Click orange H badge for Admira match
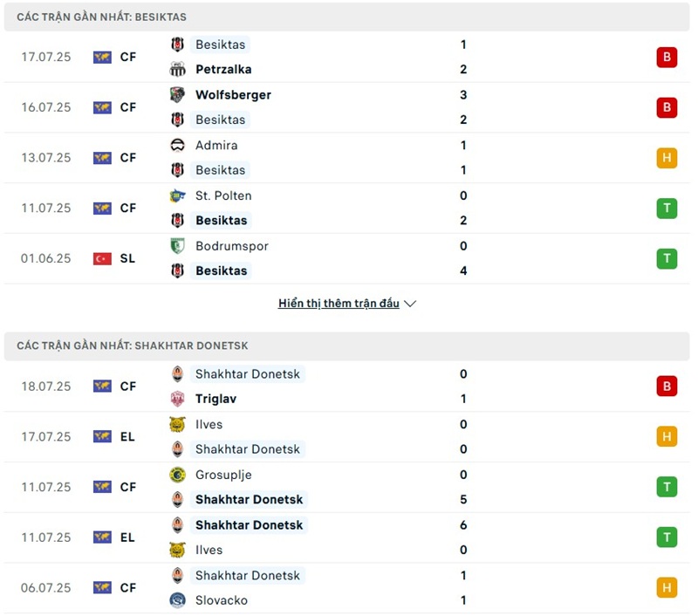Image resolution: width=698 pixels, height=616 pixels. 667,158
